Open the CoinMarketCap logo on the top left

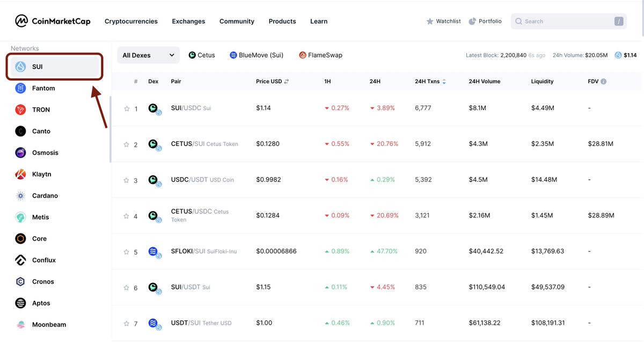52,21
